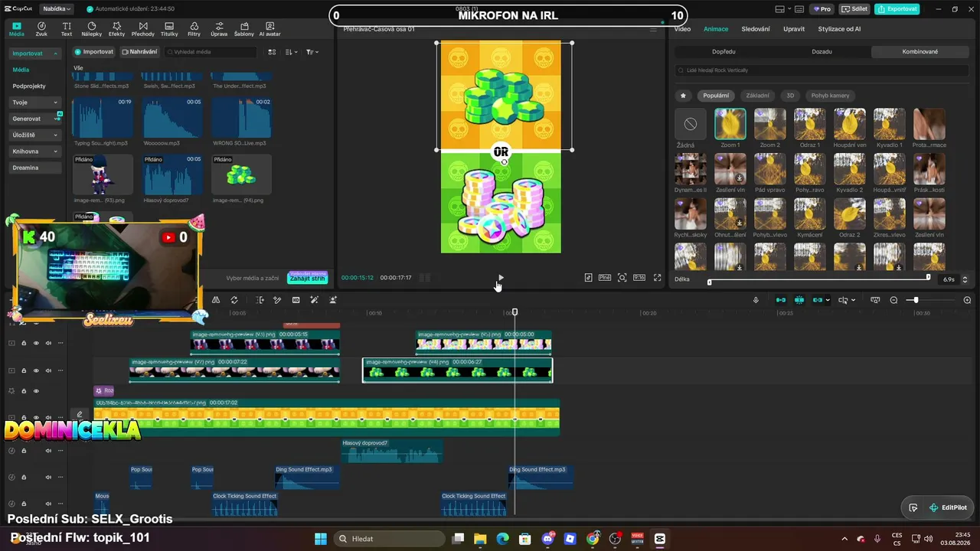
Task: Hide the second image track via eye icon
Action: [x=36, y=370]
